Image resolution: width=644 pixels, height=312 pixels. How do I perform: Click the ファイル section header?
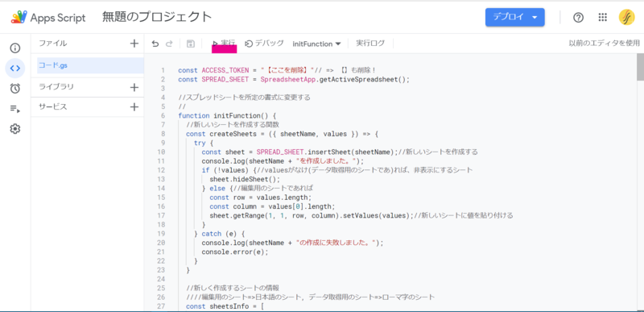[x=52, y=44]
